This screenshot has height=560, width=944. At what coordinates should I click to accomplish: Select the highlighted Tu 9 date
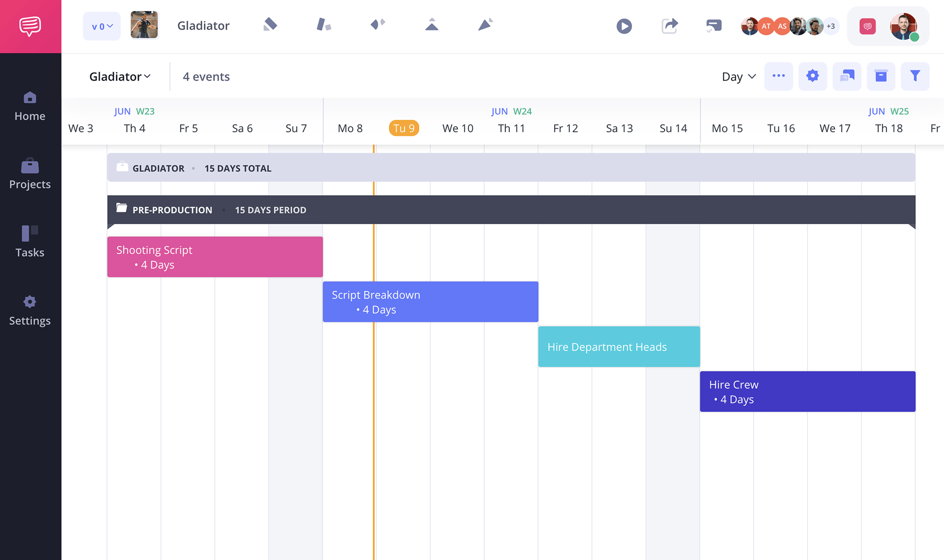tap(404, 128)
